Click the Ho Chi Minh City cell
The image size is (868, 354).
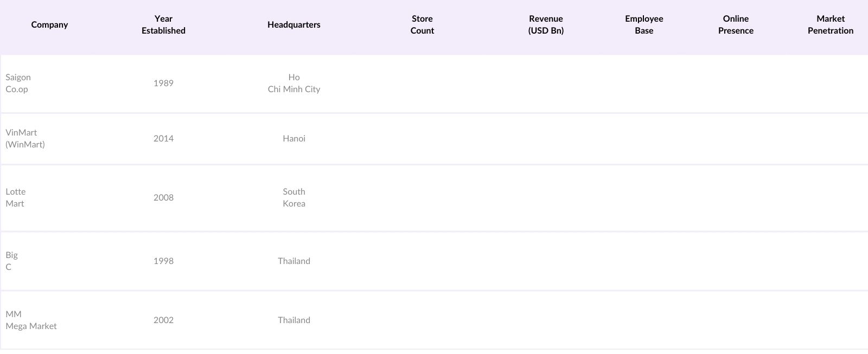pyautogui.click(x=293, y=83)
